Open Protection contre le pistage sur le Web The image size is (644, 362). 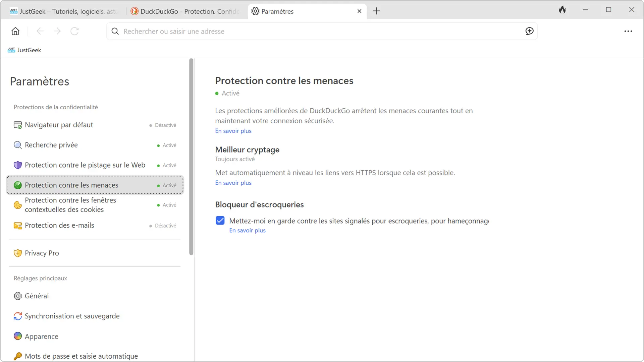click(x=95, y=165)
